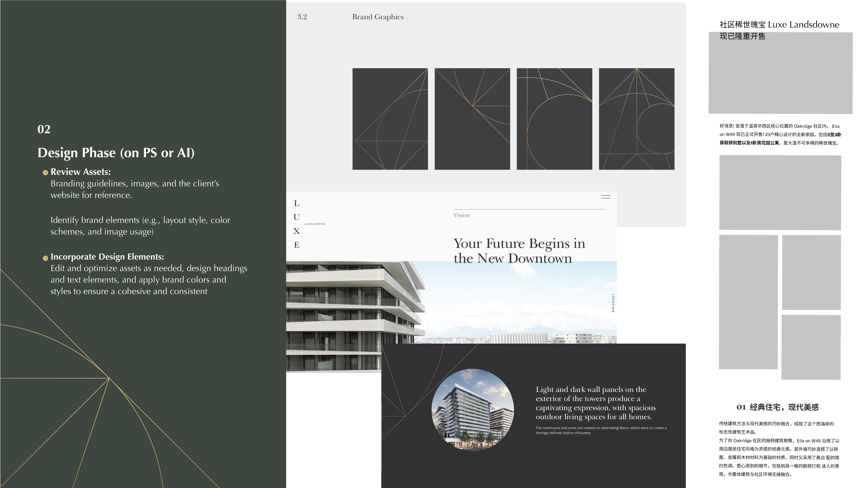Click the 'Light and dark wall panels' paragraph

tap(596, 403)
